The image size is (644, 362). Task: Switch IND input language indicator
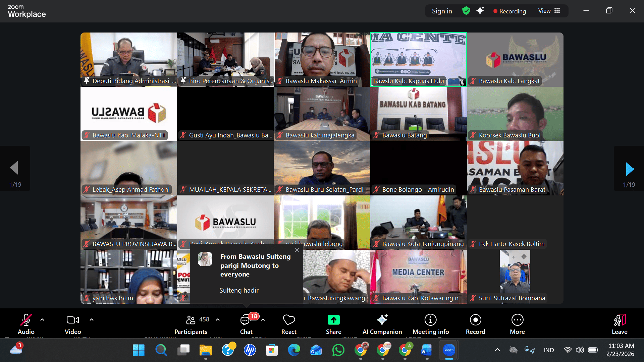548,350
